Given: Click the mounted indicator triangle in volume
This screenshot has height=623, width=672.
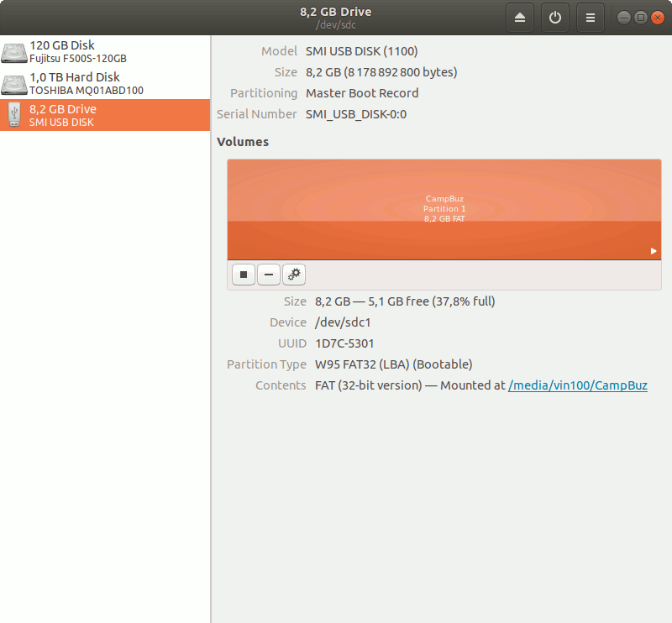Looking at the screenshot, I should pyautogui.click(x=654, y=251).
